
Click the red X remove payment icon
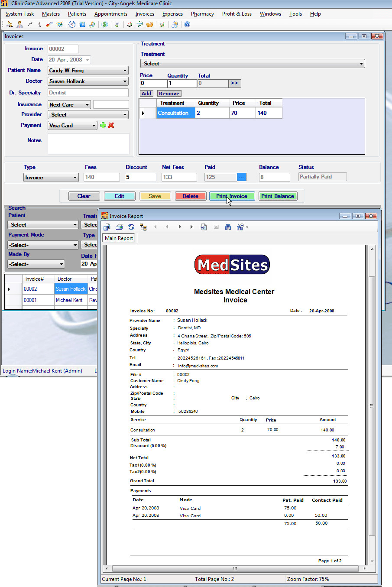pyautogui.click(x=111, y=125)
